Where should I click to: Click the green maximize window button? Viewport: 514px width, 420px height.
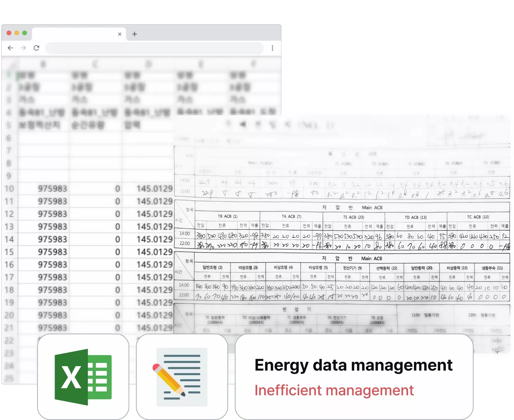[x=25, y=33]
